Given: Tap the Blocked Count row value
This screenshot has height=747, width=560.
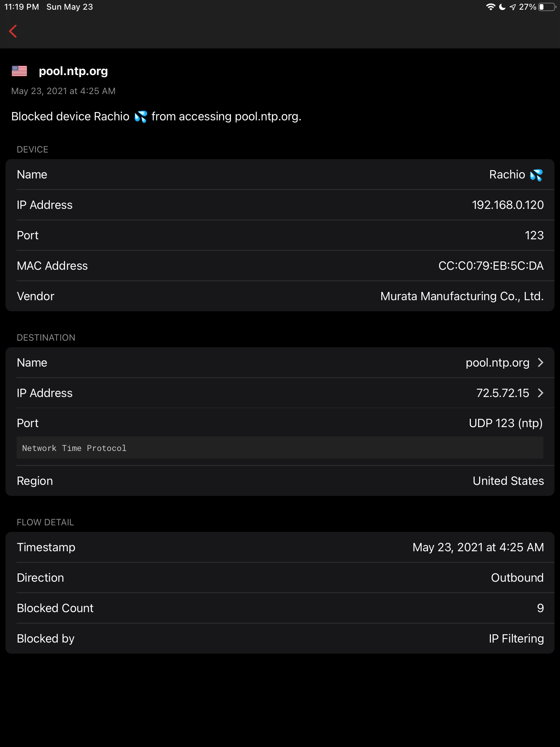Looking at the screenshot, I should 540,608.
